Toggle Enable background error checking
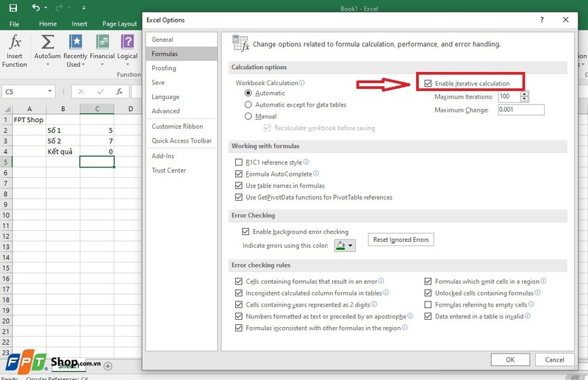The image size is (588, 380). point(245,232)
